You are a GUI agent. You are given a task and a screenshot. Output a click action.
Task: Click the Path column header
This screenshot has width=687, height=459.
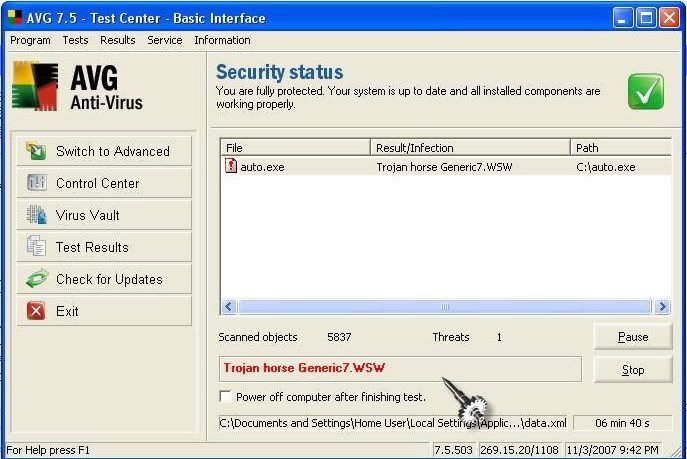point(619,148)
